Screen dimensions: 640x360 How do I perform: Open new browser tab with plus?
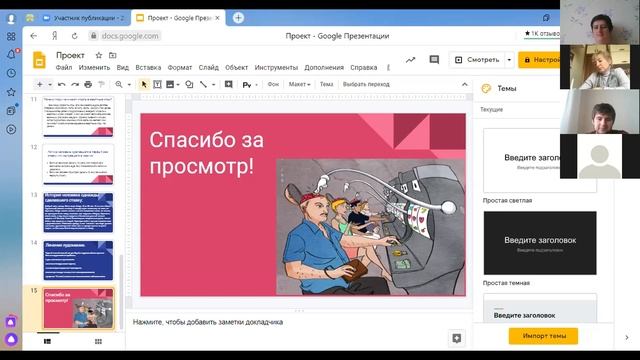click(238, 18)
